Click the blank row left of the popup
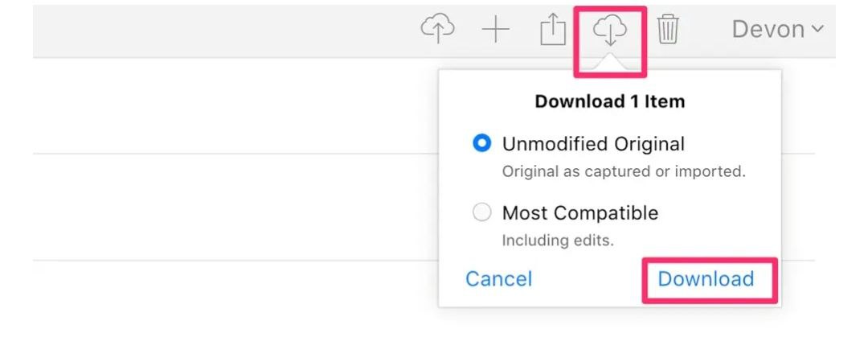The image size is (868, 362). [233, 207]
